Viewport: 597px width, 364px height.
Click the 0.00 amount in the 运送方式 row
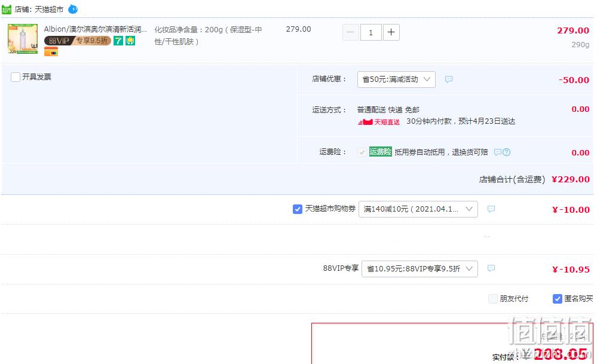pos(580,109)
